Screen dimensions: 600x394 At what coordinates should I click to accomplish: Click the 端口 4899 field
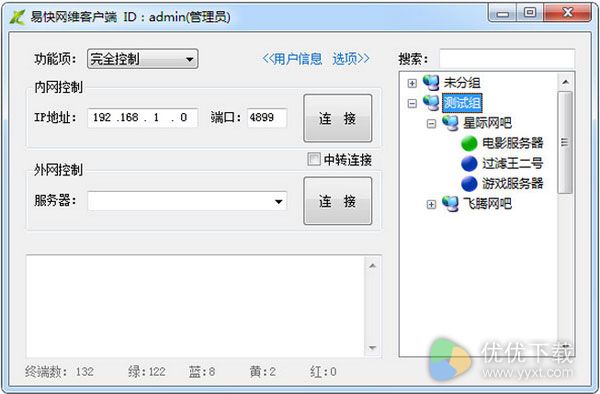pyautogui.click(x=267, y=117)
